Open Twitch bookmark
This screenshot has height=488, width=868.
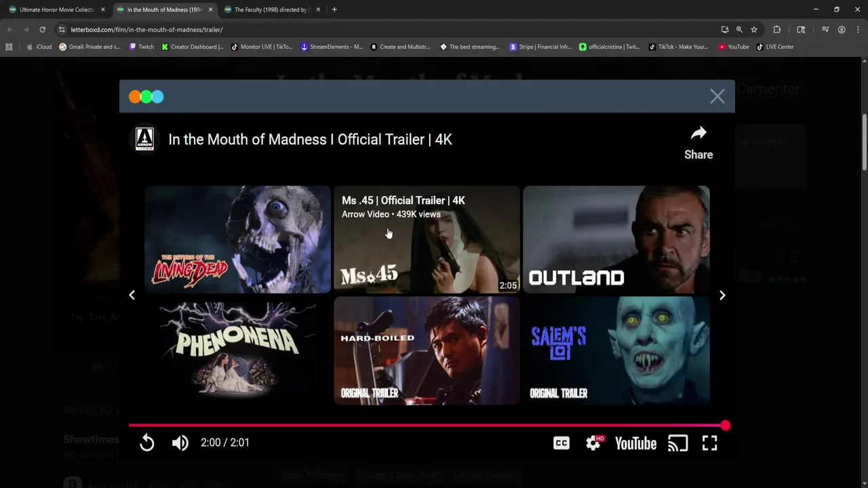coord(141,47)
